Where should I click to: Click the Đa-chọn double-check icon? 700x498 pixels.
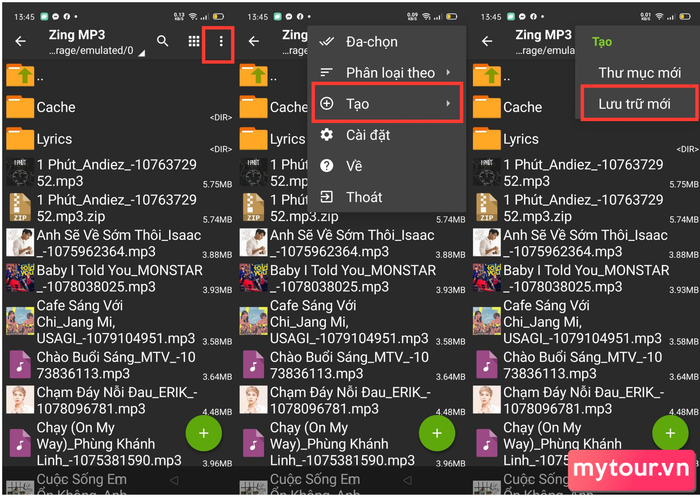tap(327, 42)
